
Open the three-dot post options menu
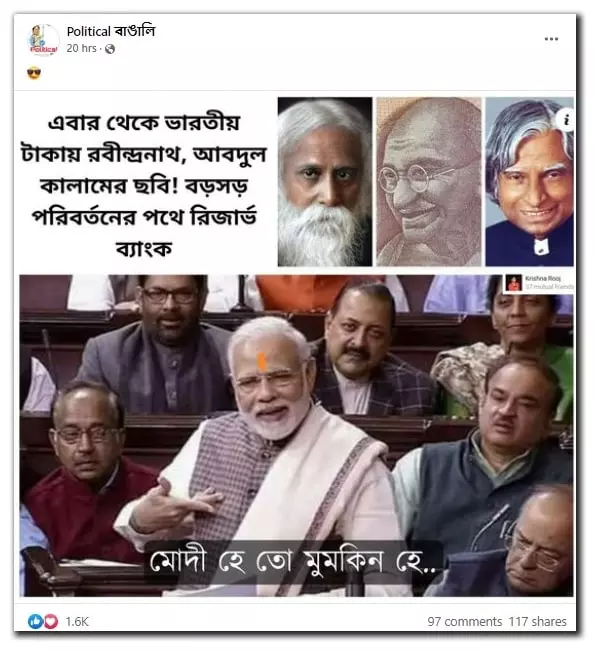[551, 39]
